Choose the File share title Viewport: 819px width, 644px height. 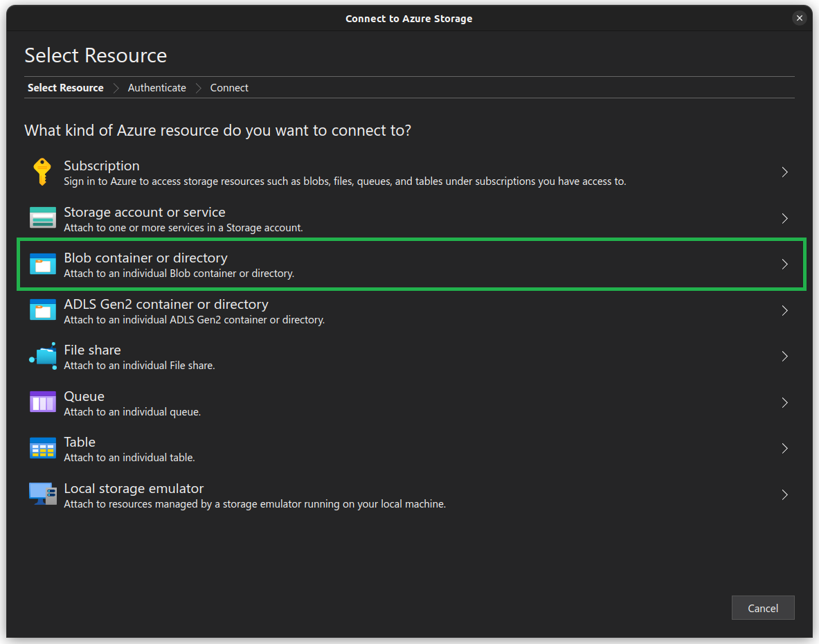(93, 350)
